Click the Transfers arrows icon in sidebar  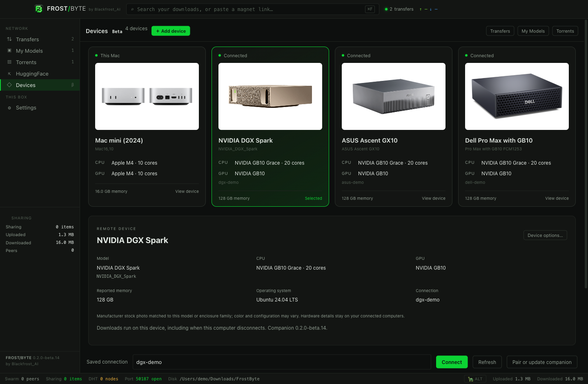(x=9, y=39)
